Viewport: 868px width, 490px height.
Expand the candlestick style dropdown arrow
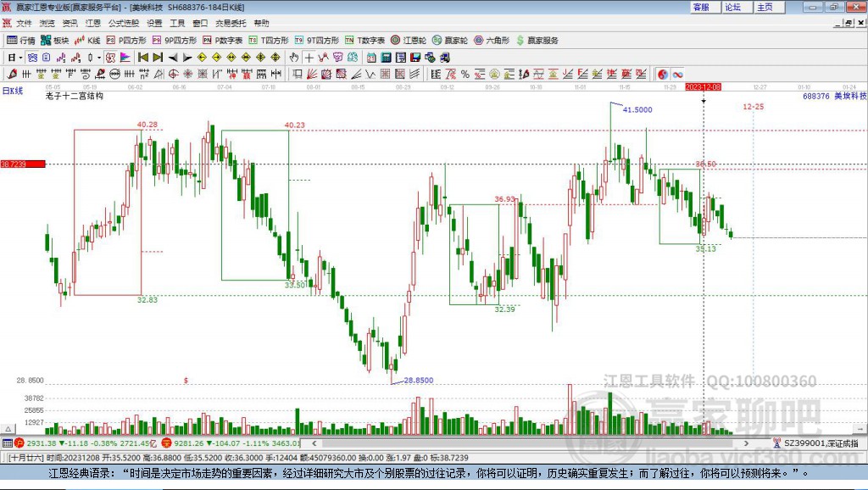coord(99,58)
